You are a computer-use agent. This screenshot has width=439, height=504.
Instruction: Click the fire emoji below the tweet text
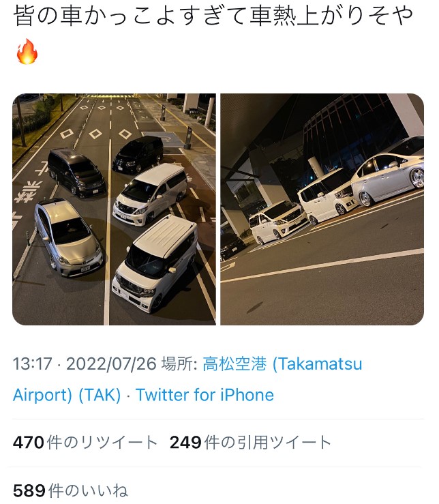27,52
